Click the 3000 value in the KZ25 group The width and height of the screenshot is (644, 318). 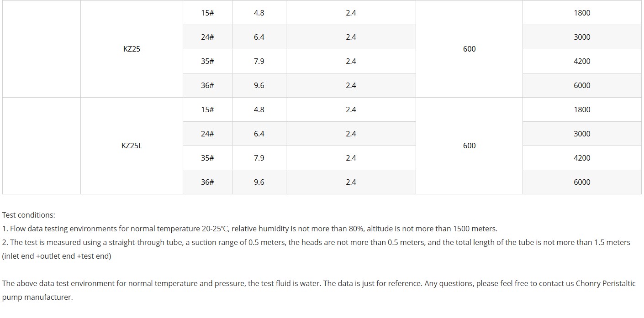click(582, 37)
